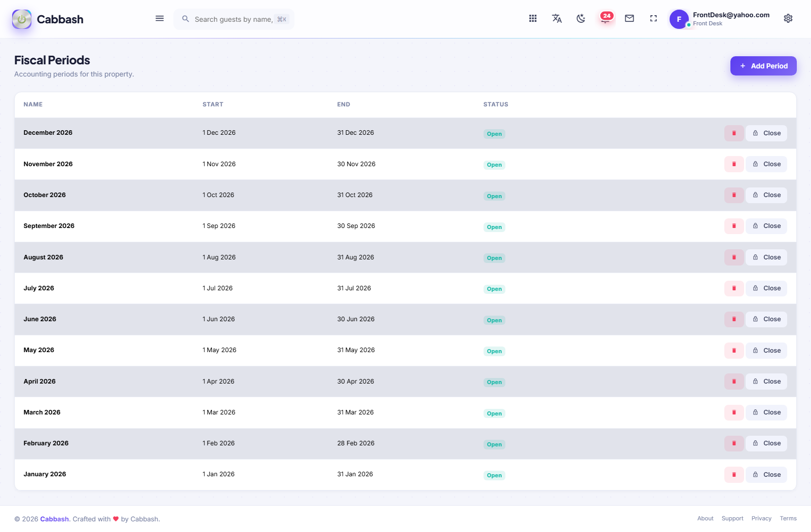Delete the May 2026 period
This screenshot has height=532, width=811.
click(734, 351)
